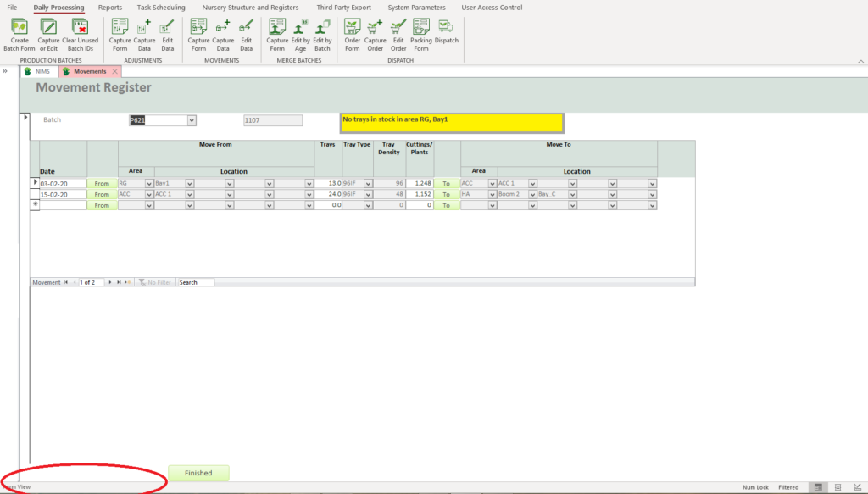Viewport: 868px width, 494px height.
Task: Toggle the No Filter indicator
Action: pyautogui.click(x=155, y=282)
